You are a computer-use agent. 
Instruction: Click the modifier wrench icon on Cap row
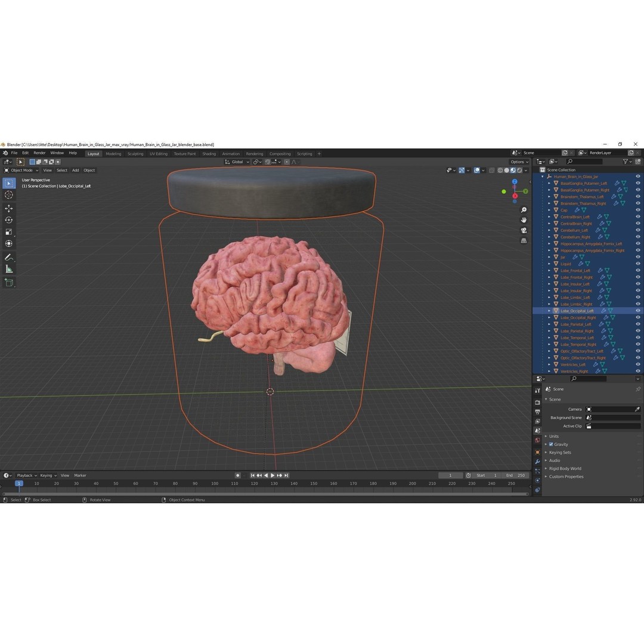click(x=577, y=210)
